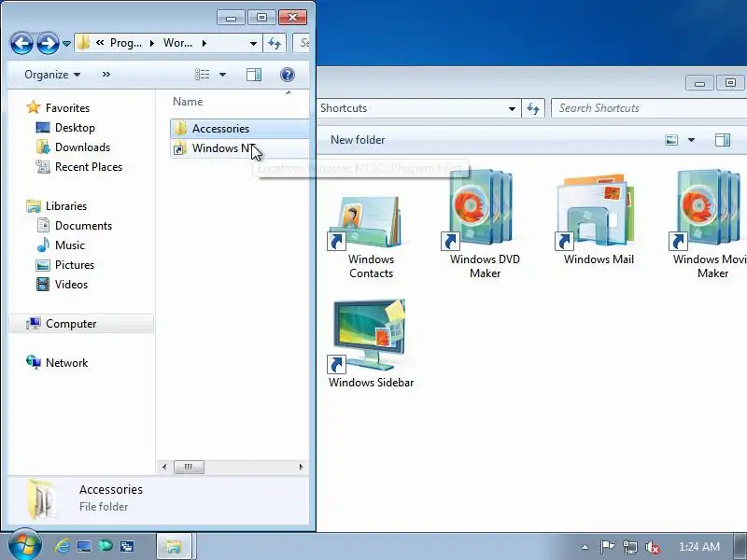The height and width of the screenshot is (560, 747).
Task: Change view icon in Shortcuts window
Action: [671, 140]
